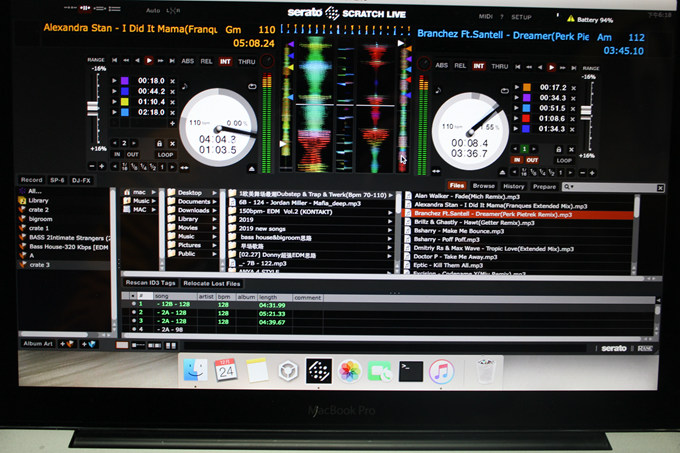Screen dimensions: 680x453
Task: Open the Prepare tab
Action: [544, 187]
